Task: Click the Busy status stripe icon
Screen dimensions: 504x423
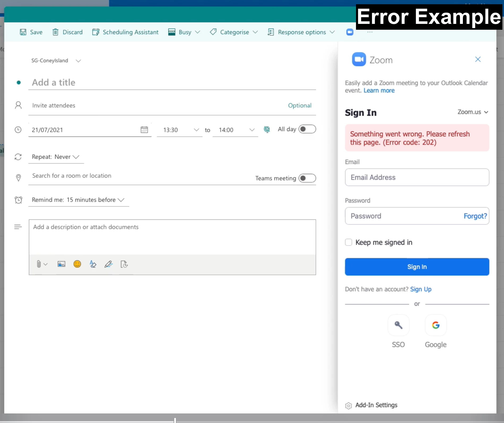Action: tap(172, 32)
